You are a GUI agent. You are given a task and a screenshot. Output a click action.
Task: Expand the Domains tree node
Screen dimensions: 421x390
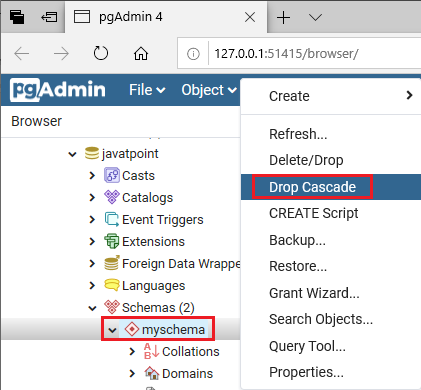(x=132, y=373)
